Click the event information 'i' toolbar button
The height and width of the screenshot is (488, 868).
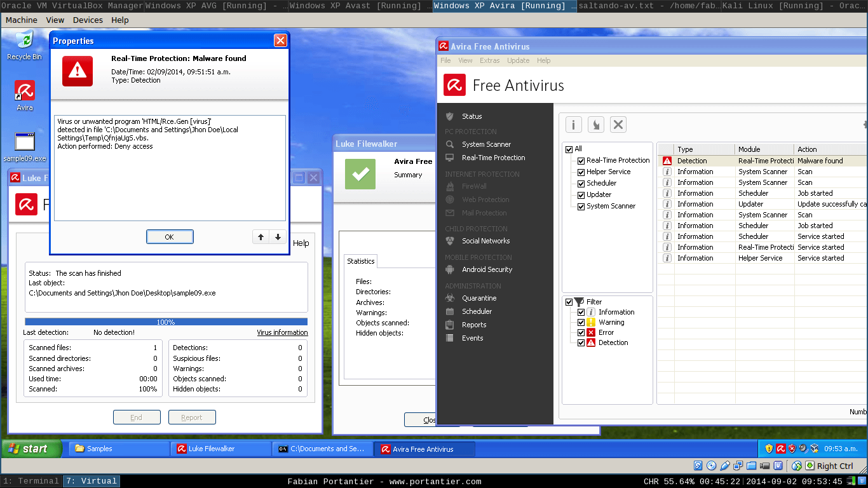573,125
